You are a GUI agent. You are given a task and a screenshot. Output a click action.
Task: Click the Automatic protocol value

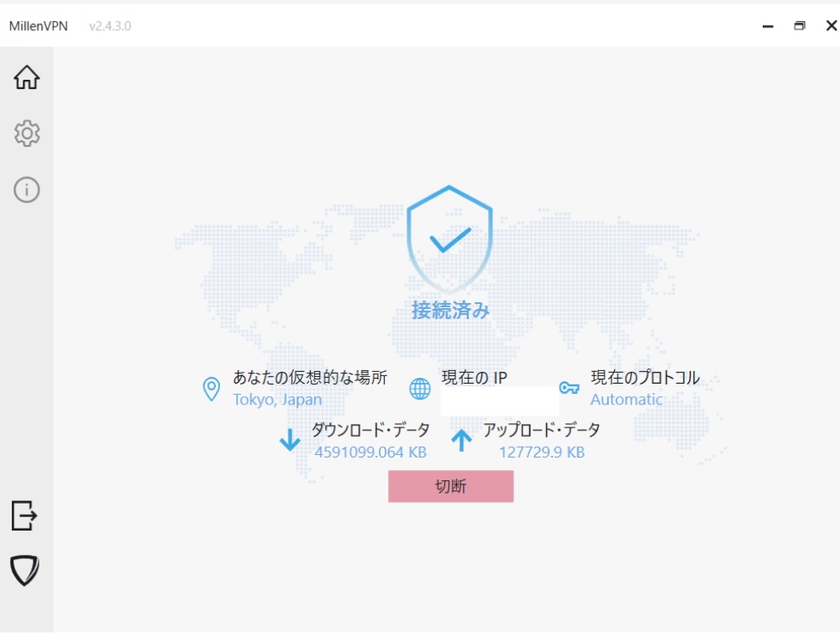pos(627,400)
